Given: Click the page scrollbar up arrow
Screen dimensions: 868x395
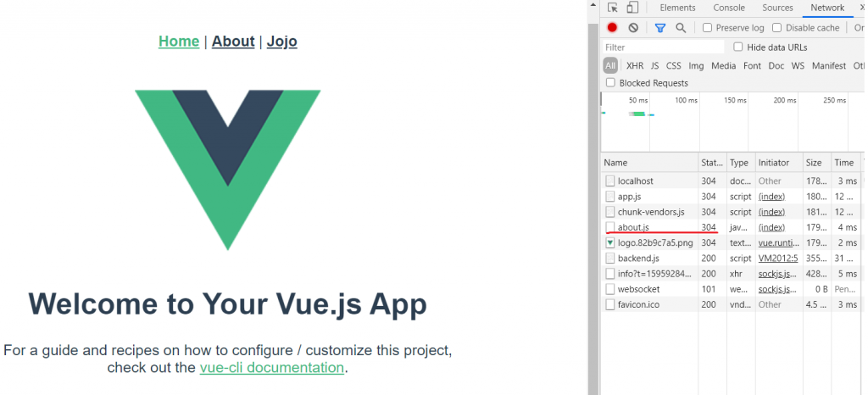Looking at the screenshot, I should (x=593, y=4).
